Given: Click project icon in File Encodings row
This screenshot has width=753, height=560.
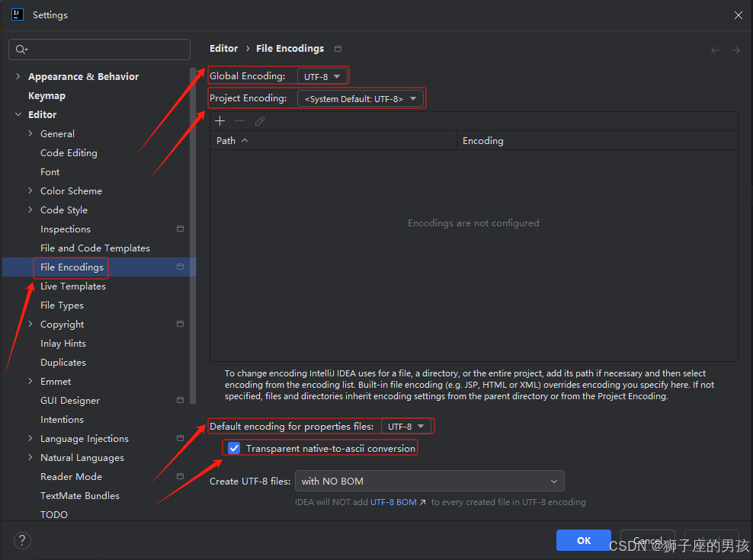Looking at the screenshot, I should (180, 267).
